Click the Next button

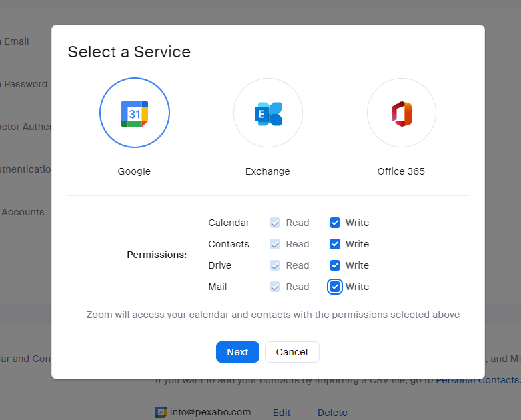pos(237,352)
